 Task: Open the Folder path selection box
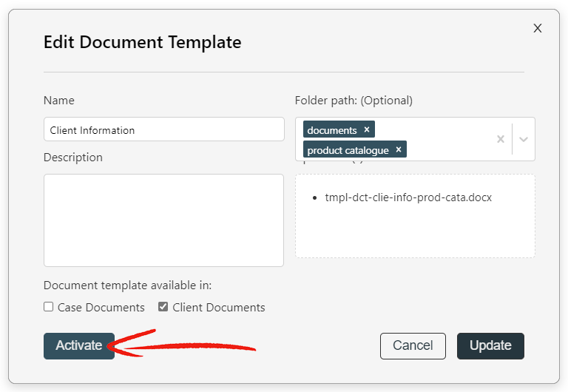pyautogui.click(x=415, y=139)
